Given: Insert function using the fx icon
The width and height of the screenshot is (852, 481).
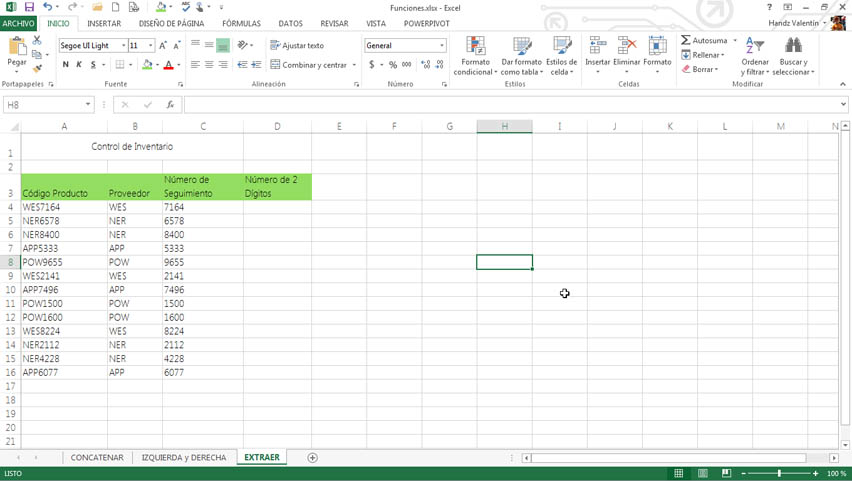Looking at the screenshot, I should pos(170,105).
